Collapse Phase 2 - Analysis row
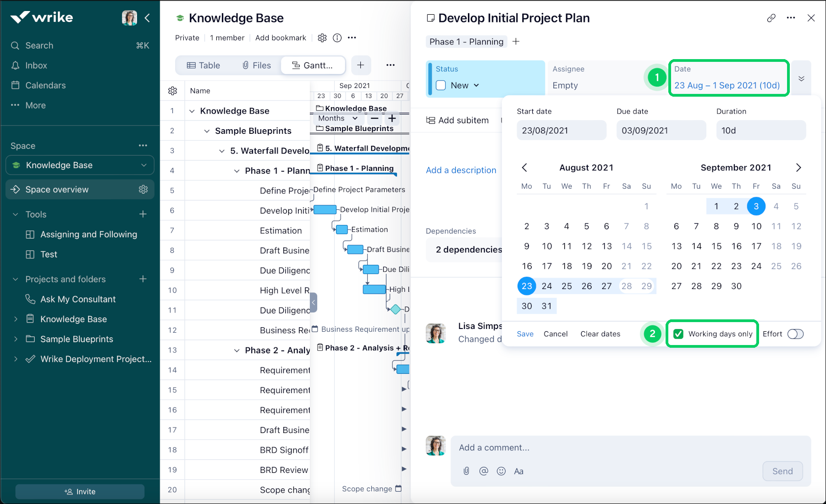The image size is (826, 504). point(237,351)
